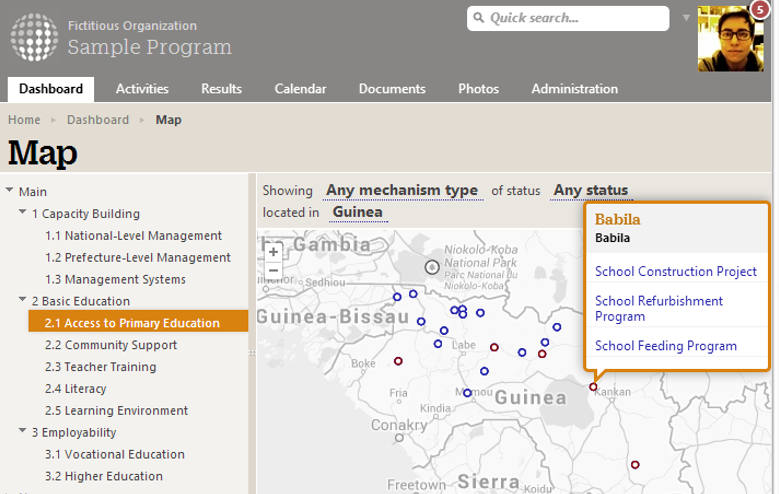This screenshot has width=779, height=494.
Task: Open the Administration tab
Action: coord(575,89)
